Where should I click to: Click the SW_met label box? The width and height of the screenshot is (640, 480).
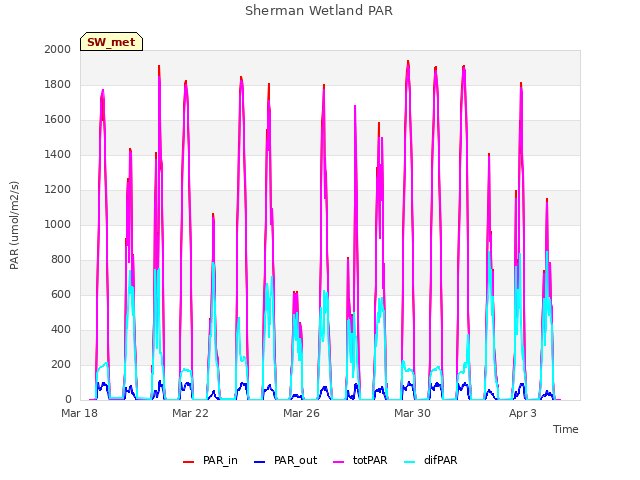pos(111,42)
